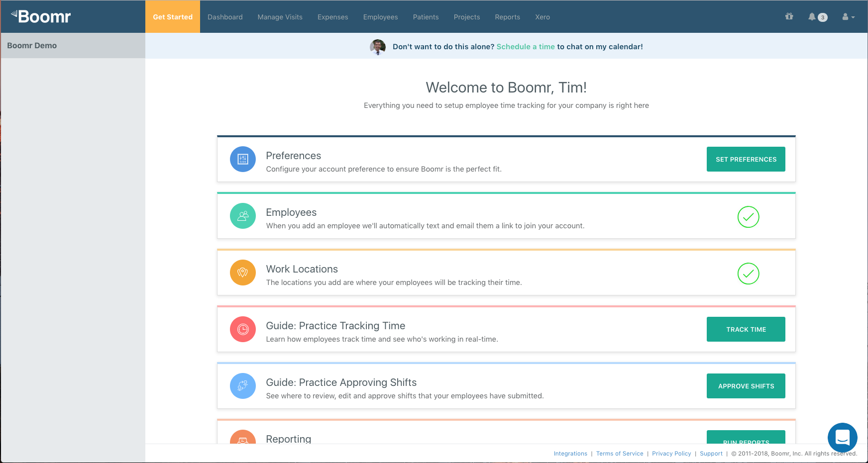Open the Privacy Policy link

[x=671, y=454]
